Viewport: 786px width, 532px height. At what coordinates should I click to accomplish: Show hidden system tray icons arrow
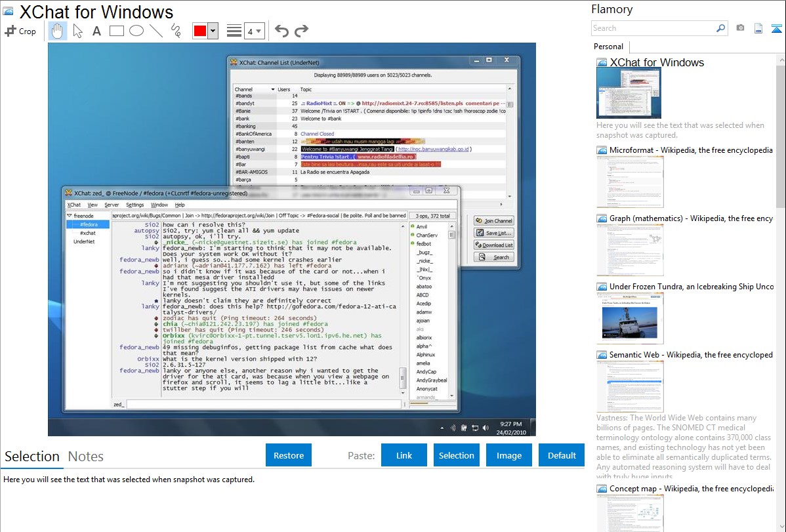[x=442, y=428]
